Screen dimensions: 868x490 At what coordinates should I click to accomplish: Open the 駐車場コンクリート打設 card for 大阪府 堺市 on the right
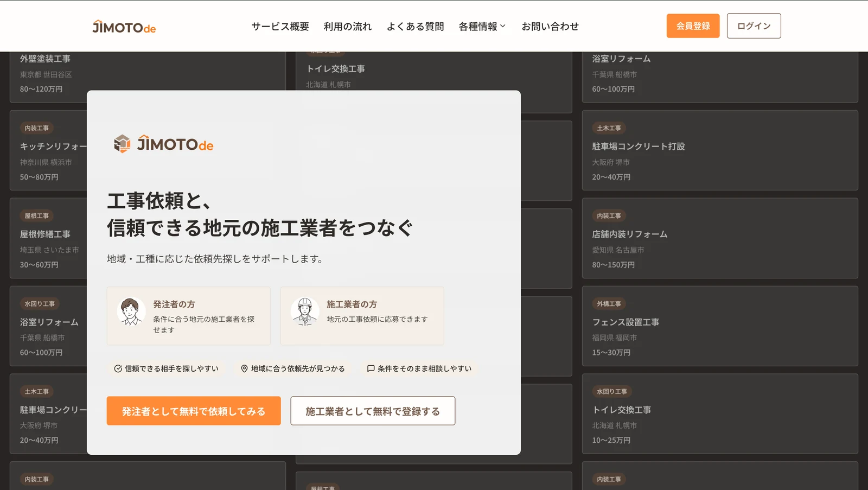(720, 150)
